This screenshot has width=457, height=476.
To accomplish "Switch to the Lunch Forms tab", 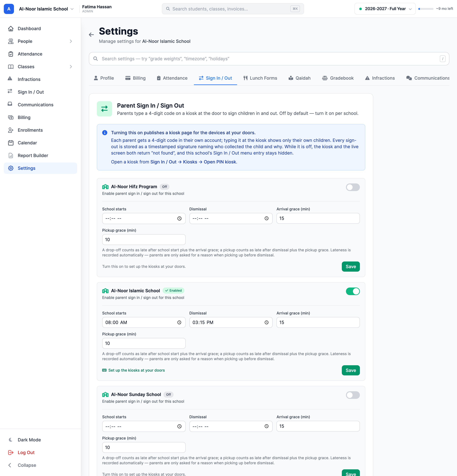I will (x=260, y=78).
